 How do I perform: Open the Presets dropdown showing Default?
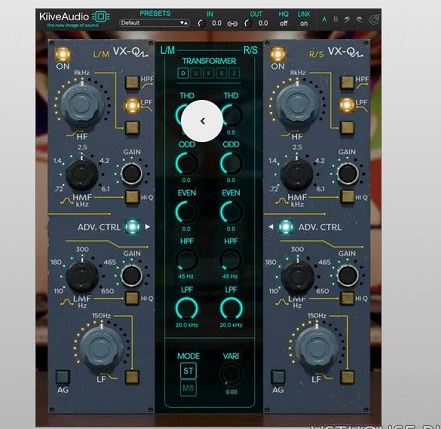point(154,23)
